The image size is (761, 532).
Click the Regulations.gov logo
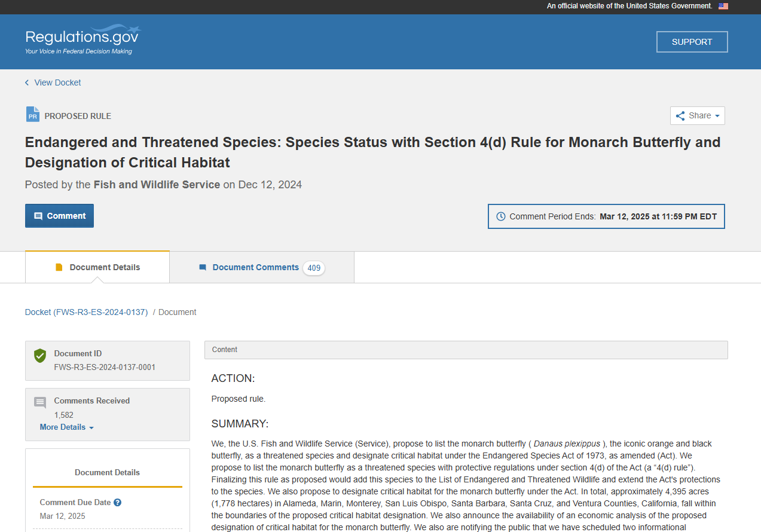click(x=83, y=39)
